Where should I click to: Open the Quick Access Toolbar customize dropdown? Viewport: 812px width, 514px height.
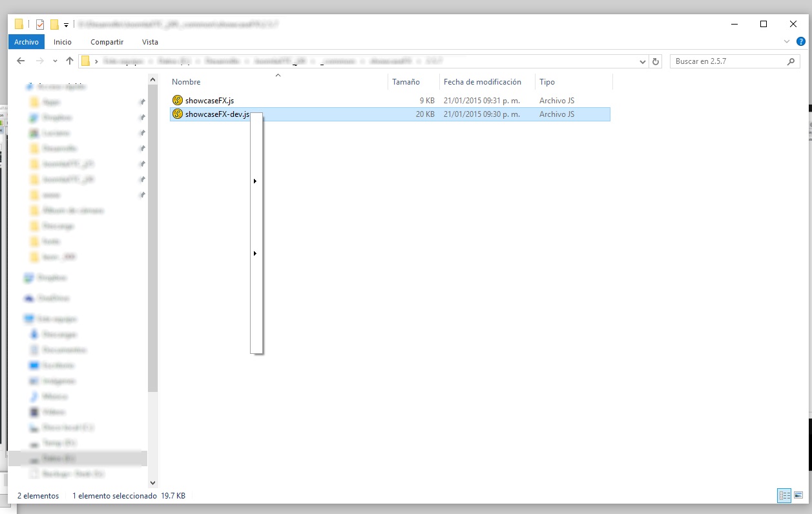[x=66, y=25]
